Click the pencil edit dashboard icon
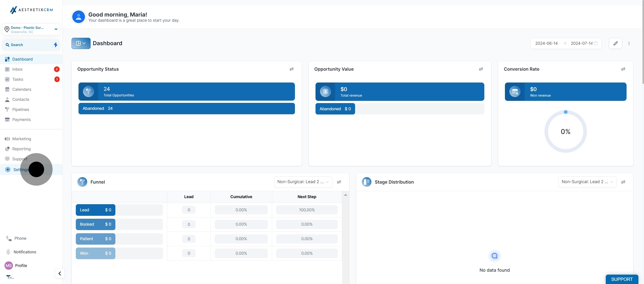This screenshot has height=284, width=644. [615, 44]
